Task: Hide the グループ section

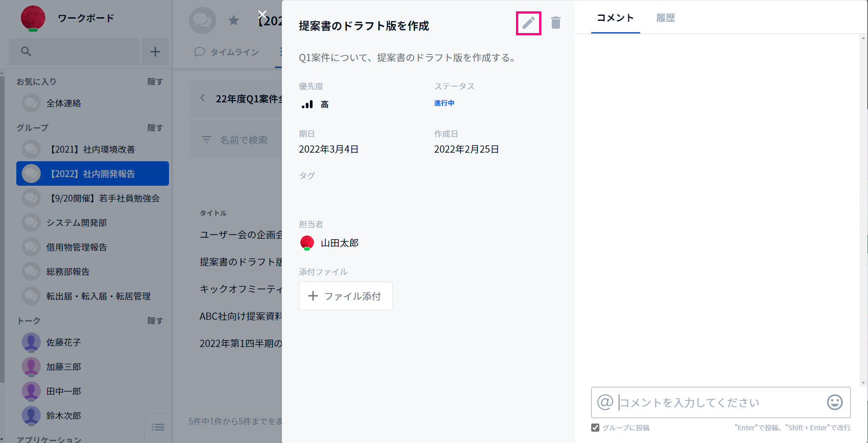Action: [155, 128]
